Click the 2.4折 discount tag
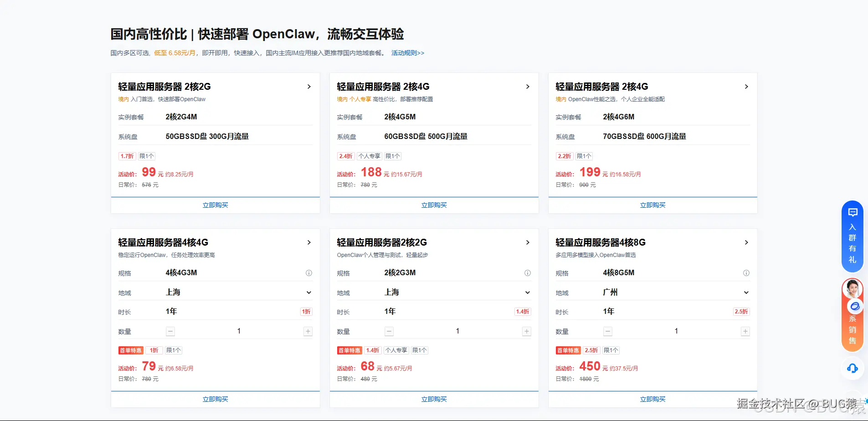 (x=346, y=156)
